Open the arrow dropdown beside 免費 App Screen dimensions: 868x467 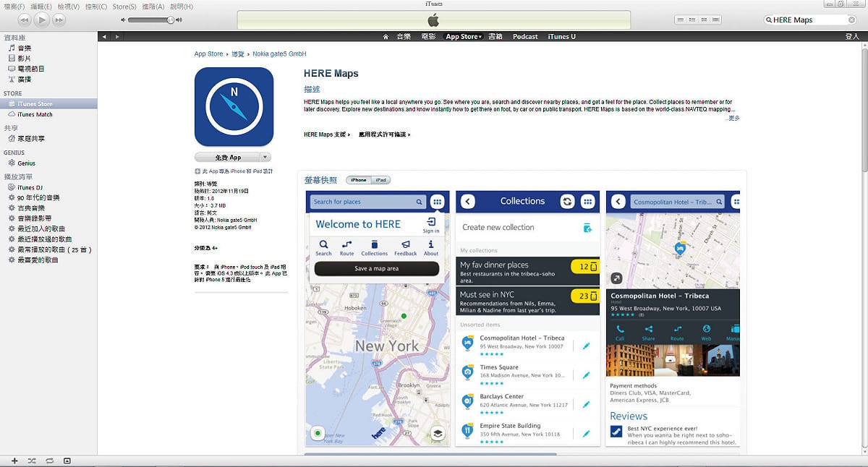[265, 157]
